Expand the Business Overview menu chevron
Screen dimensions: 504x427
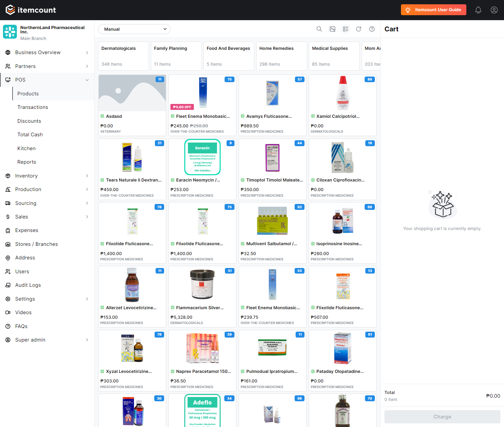pyautogui.click(x=87, y=52)
